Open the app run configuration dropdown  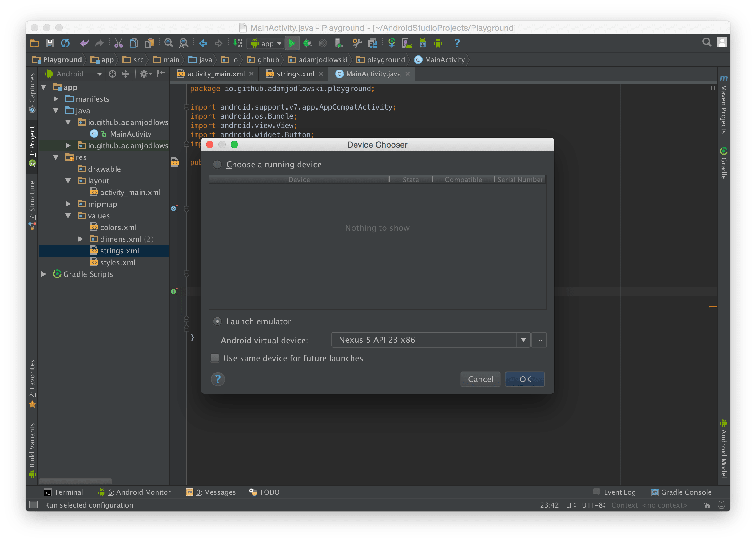coord(266,43)
